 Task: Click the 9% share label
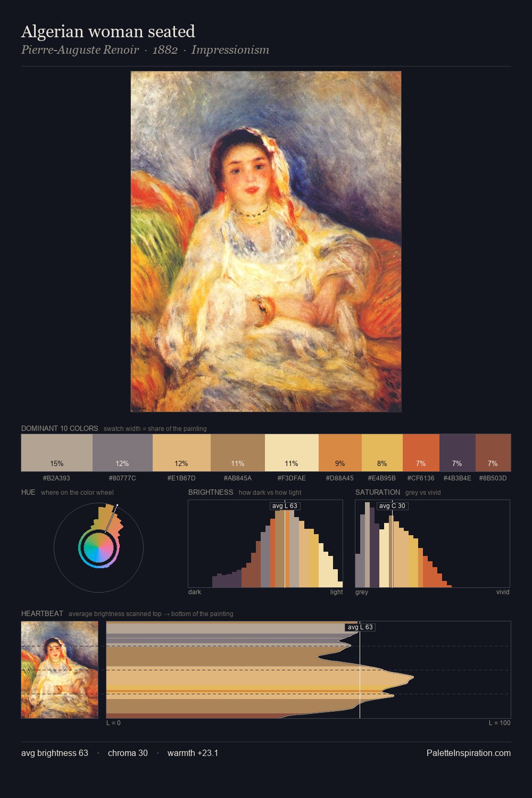pos(340,463)
